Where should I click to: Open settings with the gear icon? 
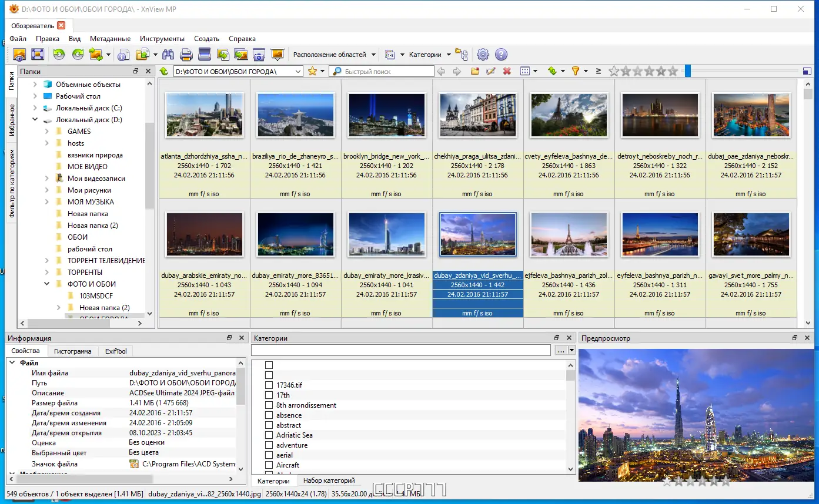(x=483, y=55)
